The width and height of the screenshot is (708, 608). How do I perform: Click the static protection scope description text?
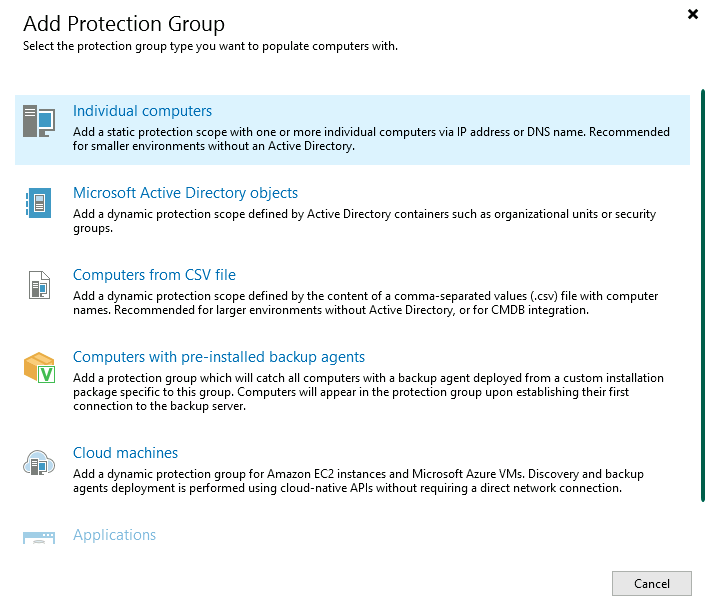coord(370,139)
